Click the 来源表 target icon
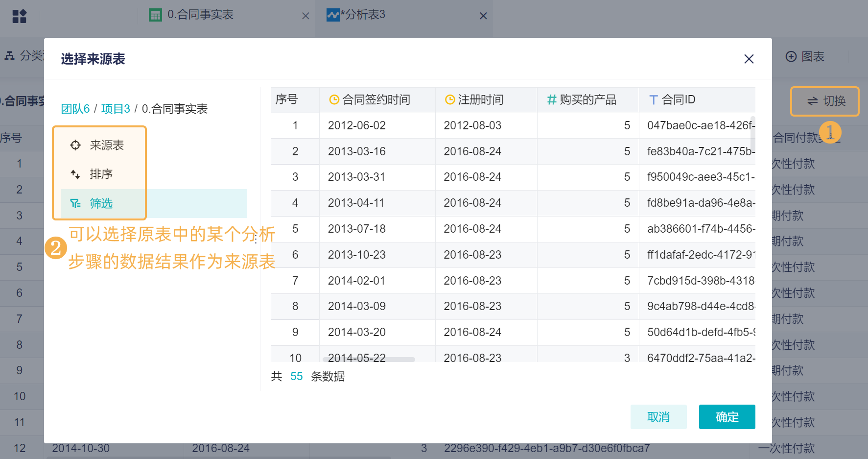The width and height of the screenshot is (868, 459). tap(75, 145)
